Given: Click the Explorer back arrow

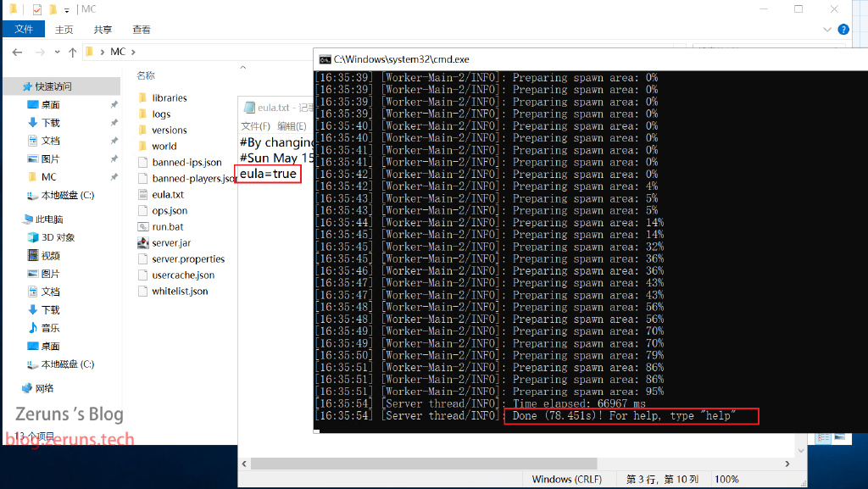Looking at the screenshot, I should pyautogui.click(x=17, y=52).
